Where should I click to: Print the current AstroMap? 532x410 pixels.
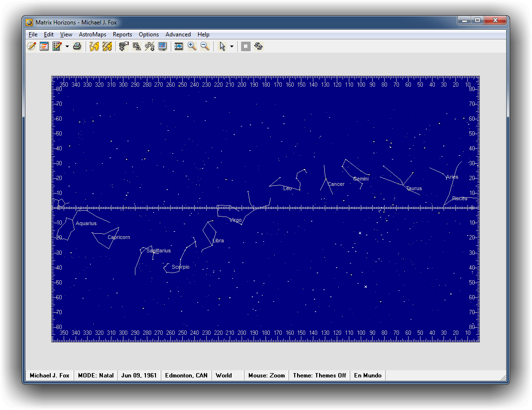click(77, 46)
